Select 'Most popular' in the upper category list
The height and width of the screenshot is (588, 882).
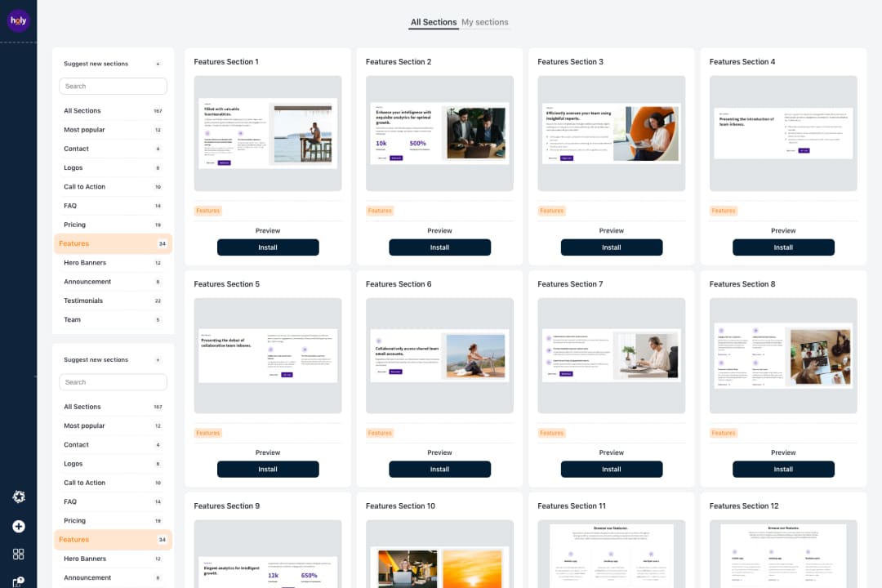113,130
